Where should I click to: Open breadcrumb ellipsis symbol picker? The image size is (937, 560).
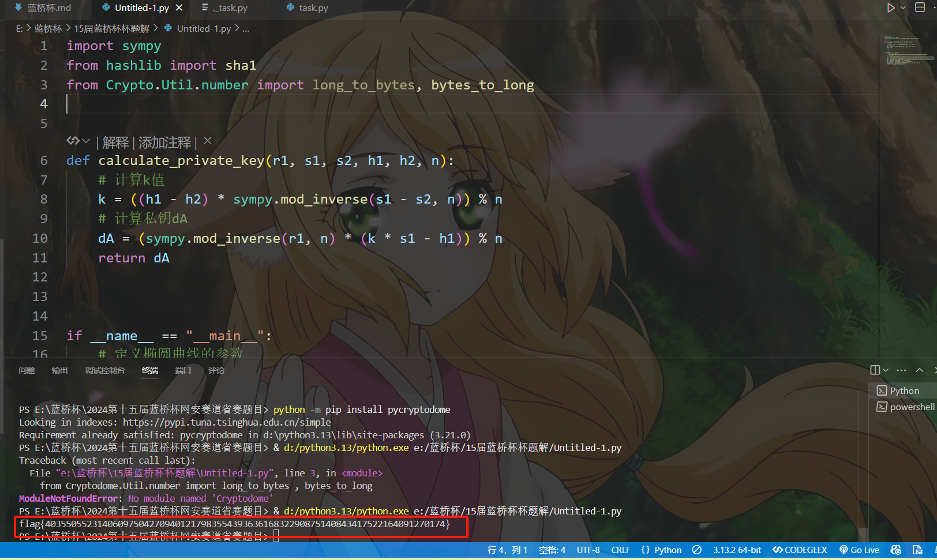[246, 28]
